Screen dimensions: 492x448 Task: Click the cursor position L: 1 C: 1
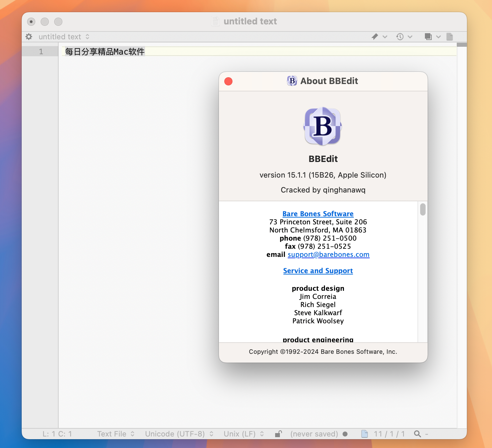tap(57, 434)
